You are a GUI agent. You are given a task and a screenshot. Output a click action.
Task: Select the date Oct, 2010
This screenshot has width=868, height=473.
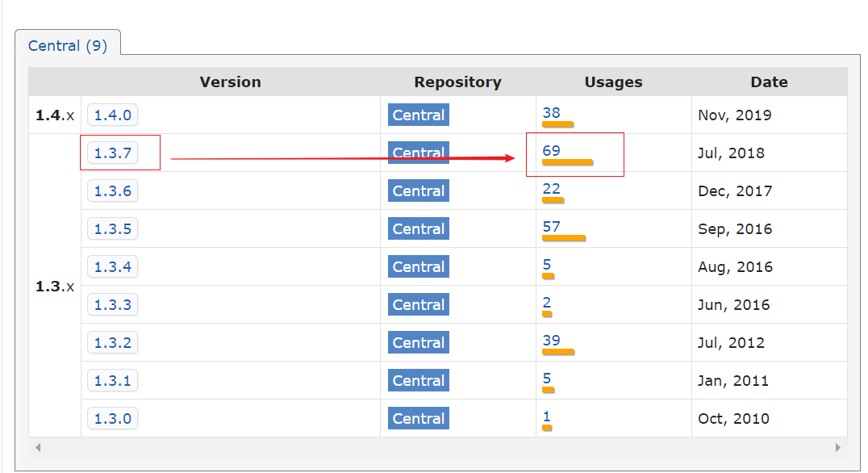pyautogui.click(x=733, y=419)
